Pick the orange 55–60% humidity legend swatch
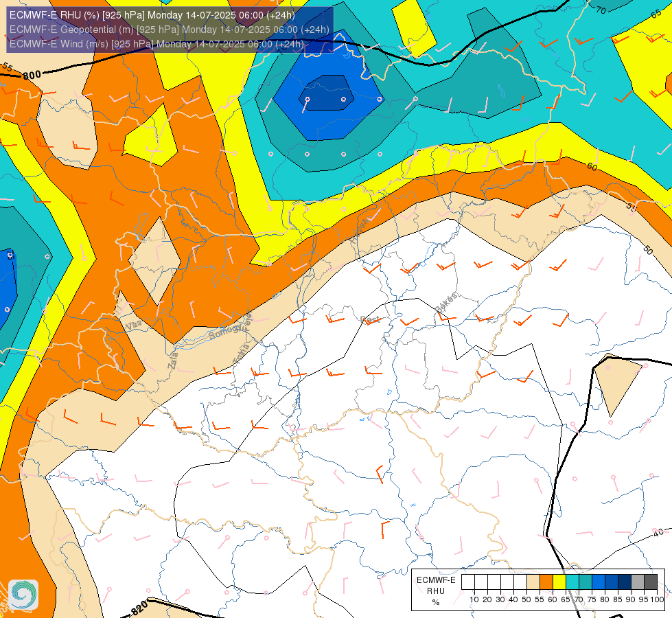Viewport: 672px width, 618px height. pos(546,582)
